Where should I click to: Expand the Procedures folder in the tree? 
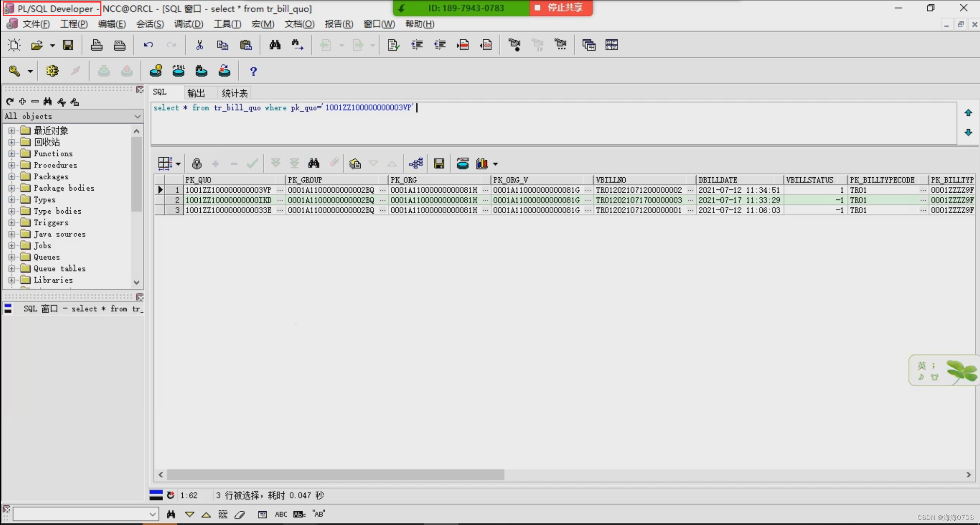point(12,165)
